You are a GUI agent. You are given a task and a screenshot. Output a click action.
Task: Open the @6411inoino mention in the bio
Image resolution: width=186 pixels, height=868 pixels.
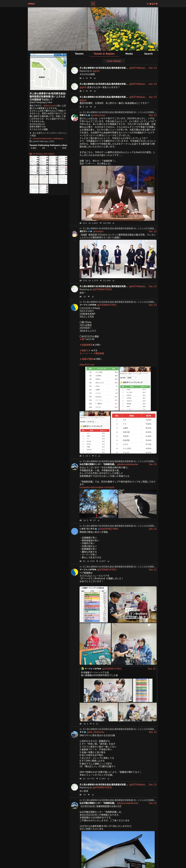[50, 105]
